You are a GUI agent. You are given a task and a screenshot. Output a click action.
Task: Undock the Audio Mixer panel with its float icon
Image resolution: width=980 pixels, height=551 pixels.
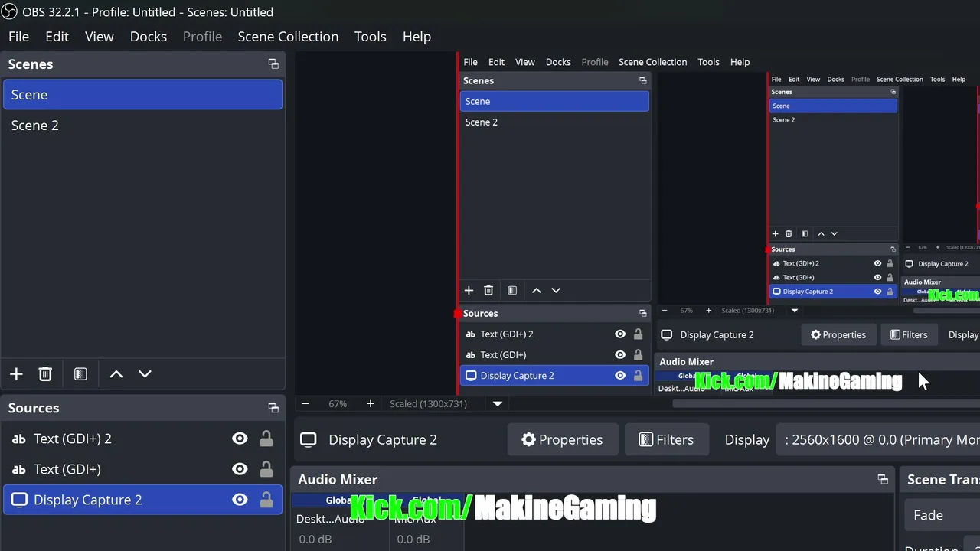pos(883,479)
